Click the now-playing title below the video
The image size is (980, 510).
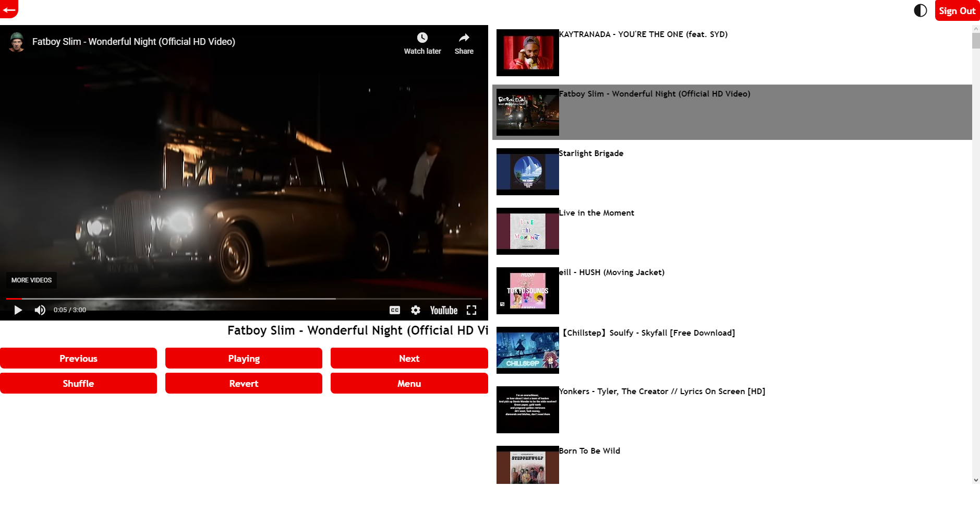(x=358, y=330)
